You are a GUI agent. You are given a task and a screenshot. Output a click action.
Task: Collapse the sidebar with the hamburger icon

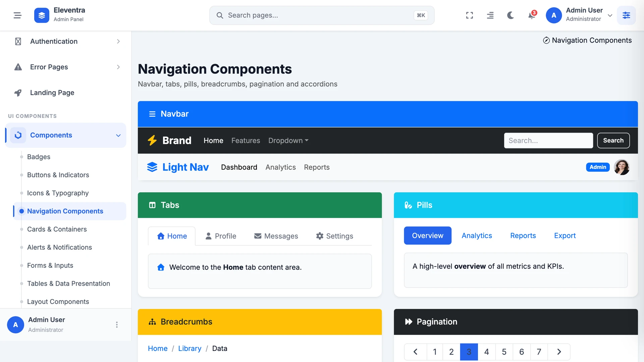17,15
